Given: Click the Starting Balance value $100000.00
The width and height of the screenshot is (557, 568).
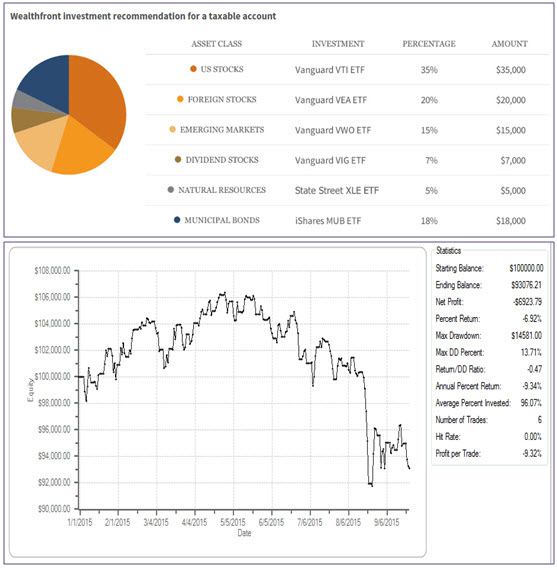Looking at the screenshot, I should click(526, 268).
